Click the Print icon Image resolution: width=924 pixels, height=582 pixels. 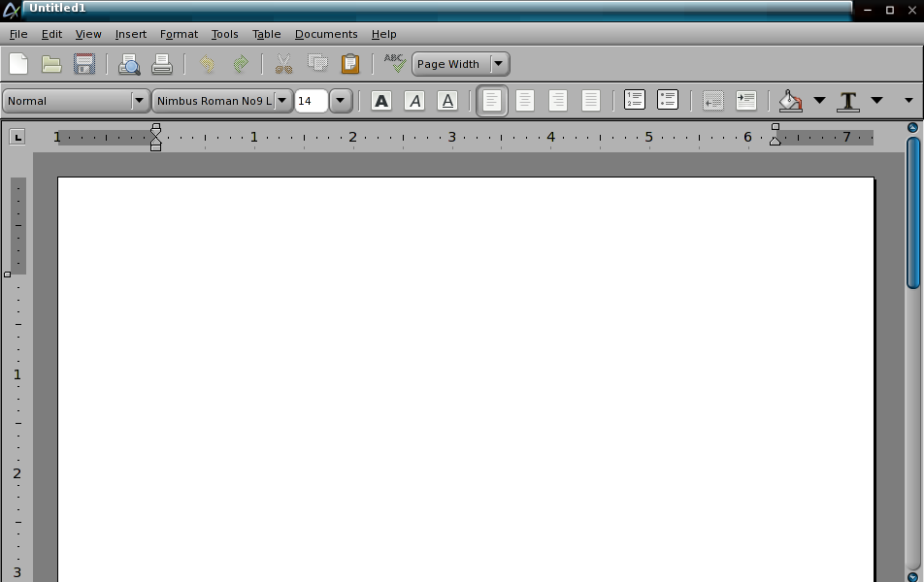(162, 64)
